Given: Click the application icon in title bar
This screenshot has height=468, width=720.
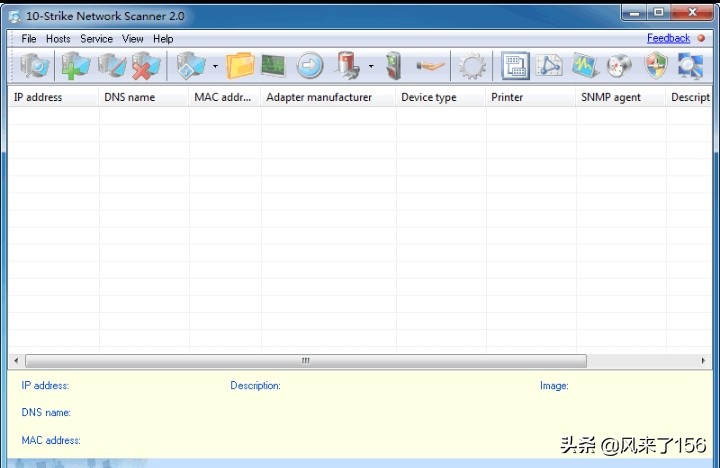Looking at the screenshot, I should pyautogui.click(x=15, y=17).
